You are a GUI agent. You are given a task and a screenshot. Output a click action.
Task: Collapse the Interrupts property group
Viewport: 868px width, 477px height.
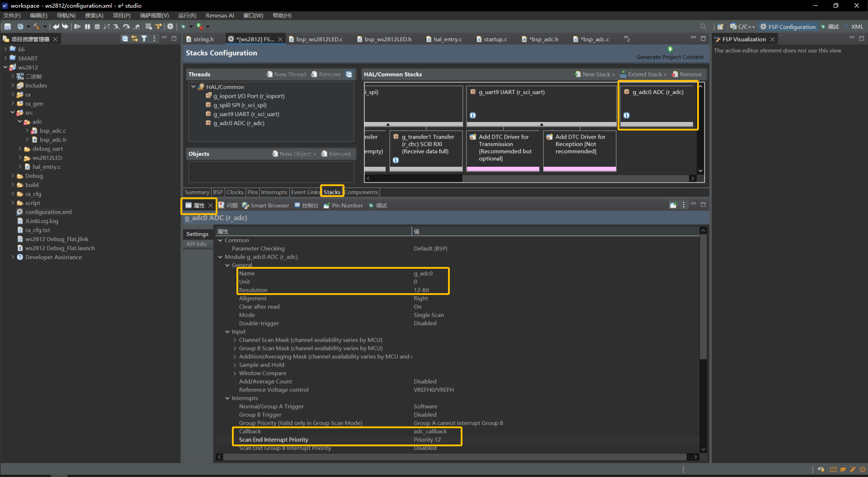point(227,398)
